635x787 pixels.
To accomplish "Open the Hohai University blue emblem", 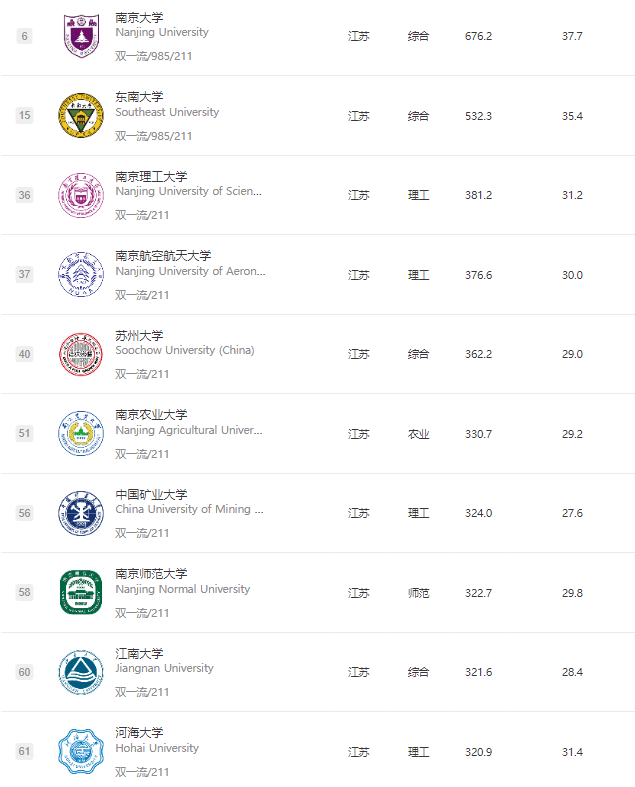I will 81,751.
